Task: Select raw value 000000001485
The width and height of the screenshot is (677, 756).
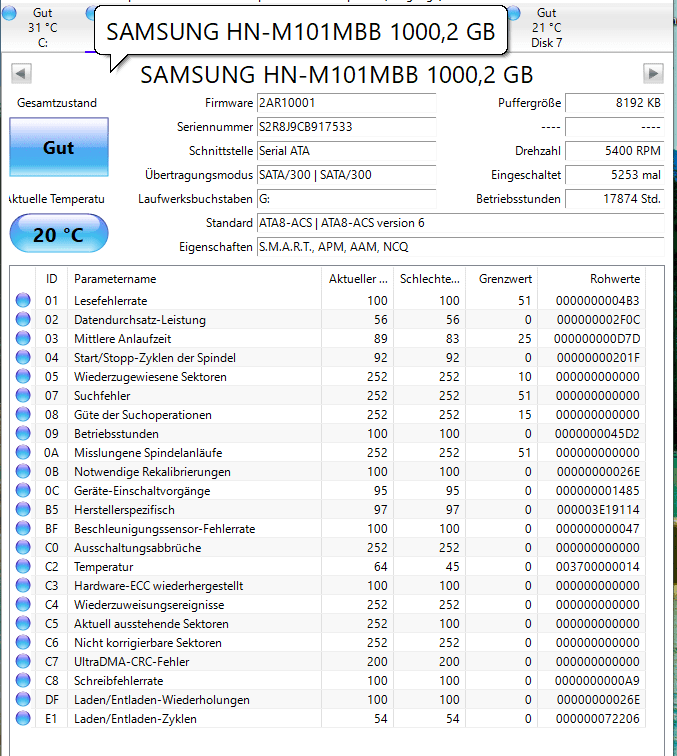Action: point(597,491)
